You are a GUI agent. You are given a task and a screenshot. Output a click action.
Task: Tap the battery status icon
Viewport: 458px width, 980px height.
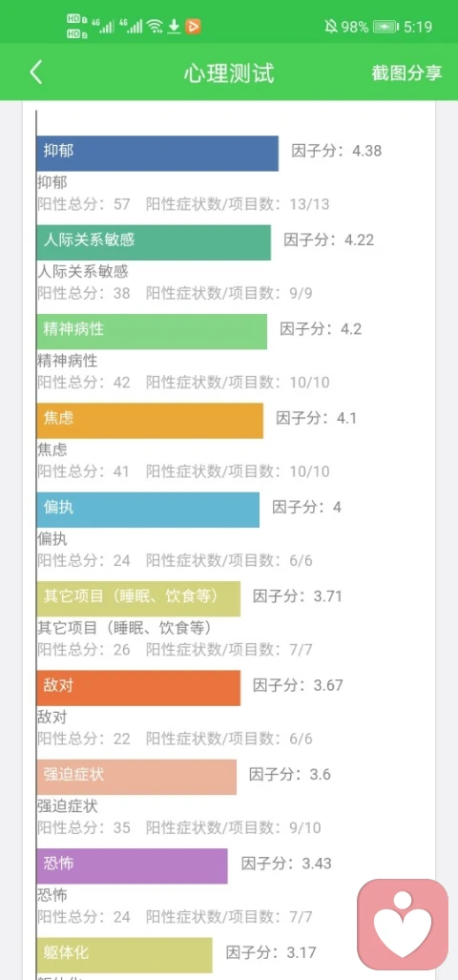click(386, 27)
